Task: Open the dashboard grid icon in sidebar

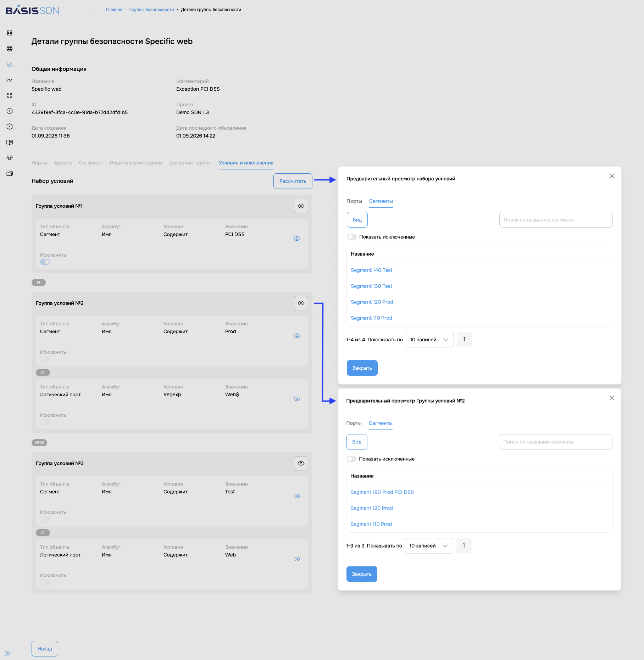Action: click(x=10, y=33)
